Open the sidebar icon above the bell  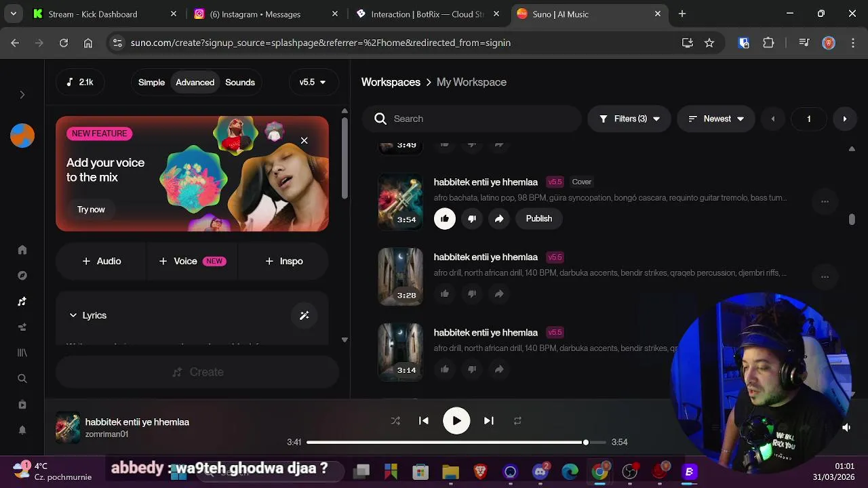point(22,405)
